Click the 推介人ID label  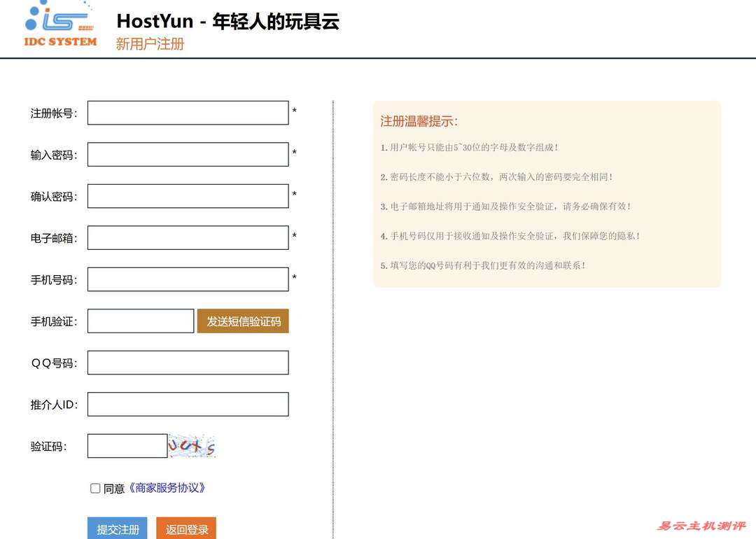[54, 405]
